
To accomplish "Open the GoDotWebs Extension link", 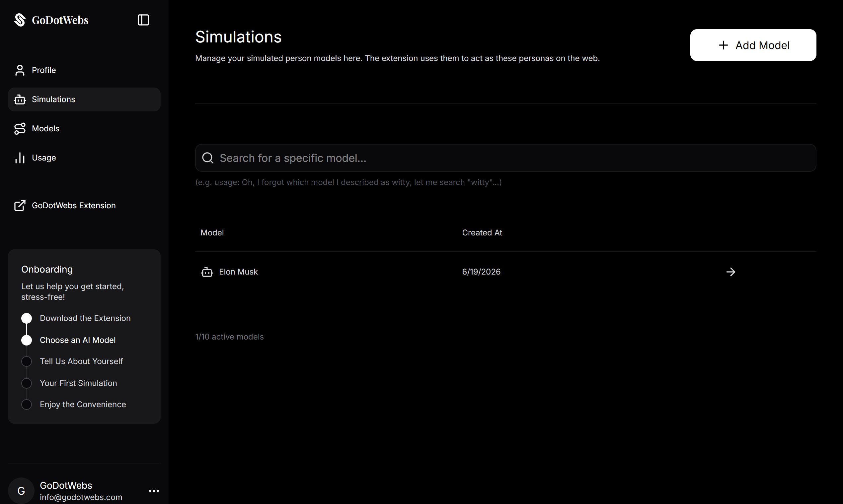I will click(x=84, y=206).
